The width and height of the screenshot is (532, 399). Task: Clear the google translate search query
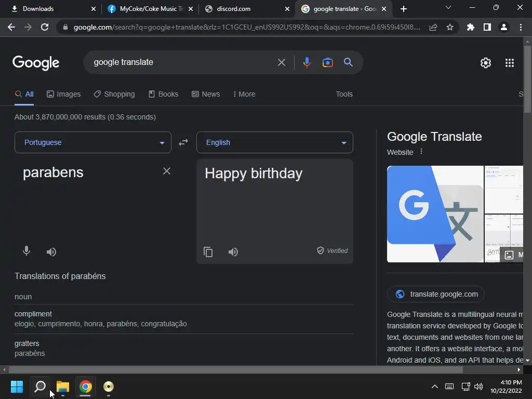(x=281, y=62)
